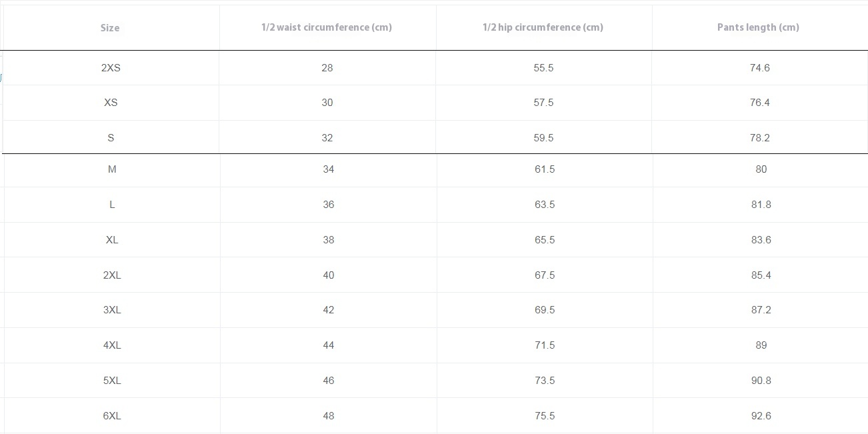Select the 5XL size cell

point(112,381)
